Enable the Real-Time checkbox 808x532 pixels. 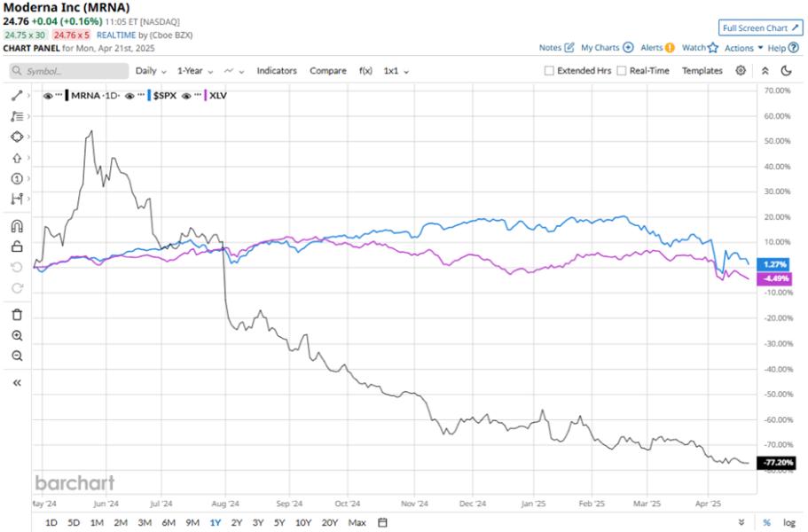pyautogui.click(x=622, y=71)
